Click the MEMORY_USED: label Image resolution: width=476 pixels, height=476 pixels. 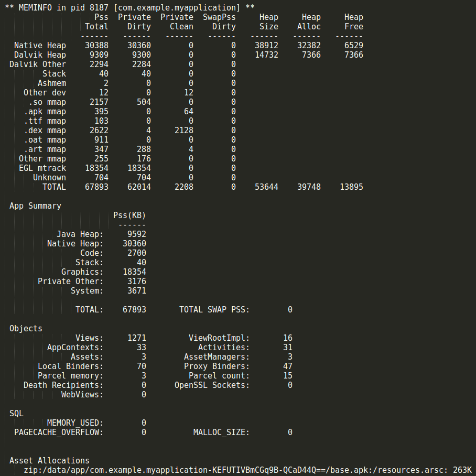(75, 423)
